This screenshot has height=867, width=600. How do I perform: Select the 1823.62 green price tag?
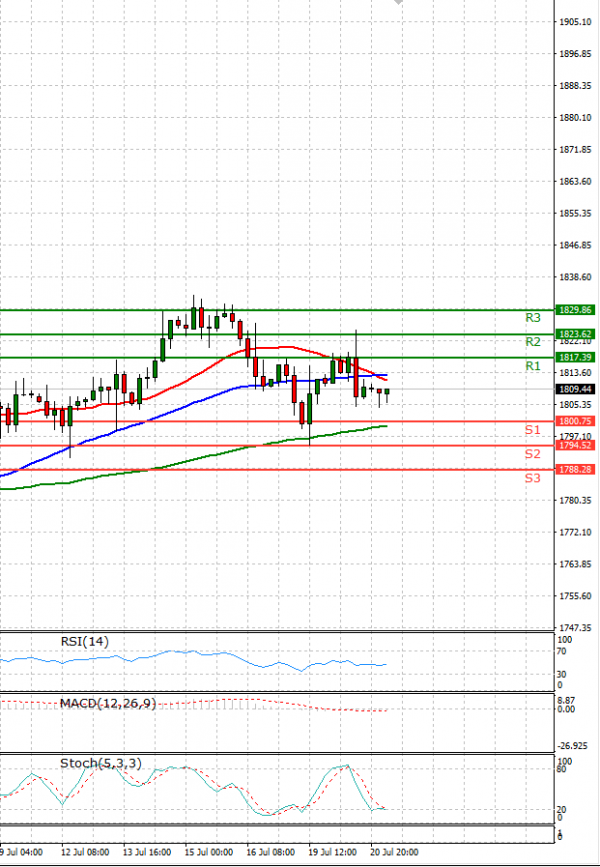[575, 334]
